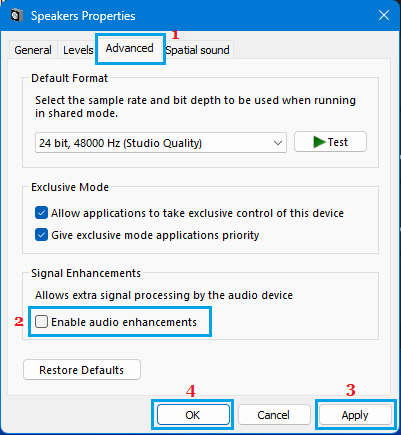
Task: Select the Advanced tab
Action: pos(130,48)
